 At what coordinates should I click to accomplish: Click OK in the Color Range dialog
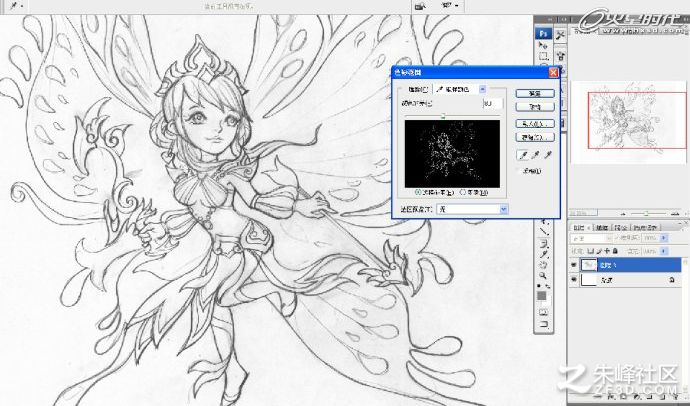click(x=535, y=93)
